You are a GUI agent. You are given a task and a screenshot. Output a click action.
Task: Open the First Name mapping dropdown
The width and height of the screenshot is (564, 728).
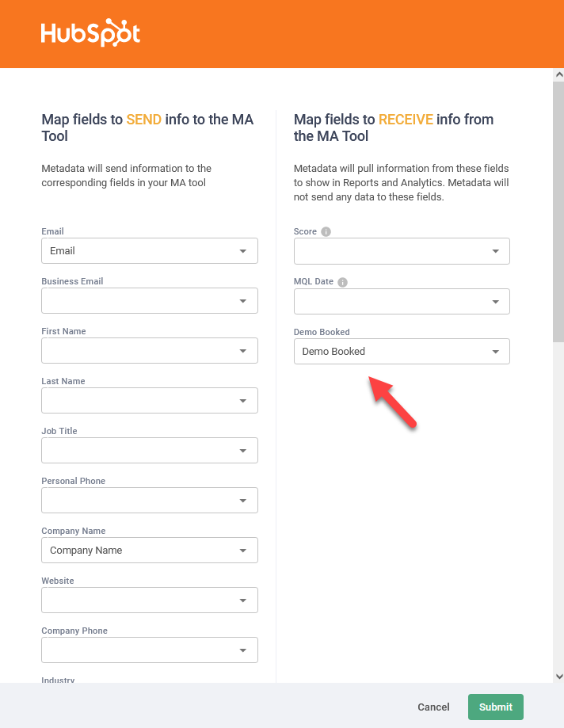point(150,351)
